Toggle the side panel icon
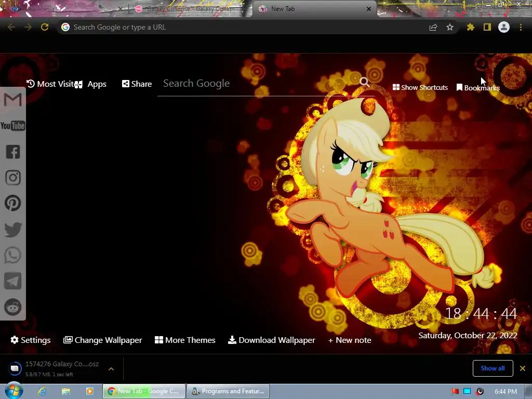Image resolution: width=532 pixels, height=399 pixels. (x=487, y=27)
